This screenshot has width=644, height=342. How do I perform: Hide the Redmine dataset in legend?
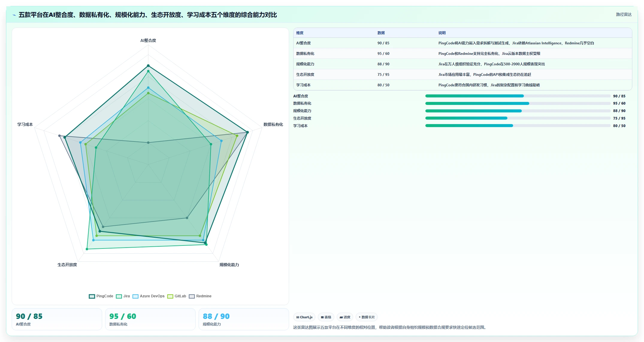pos(200,296)
